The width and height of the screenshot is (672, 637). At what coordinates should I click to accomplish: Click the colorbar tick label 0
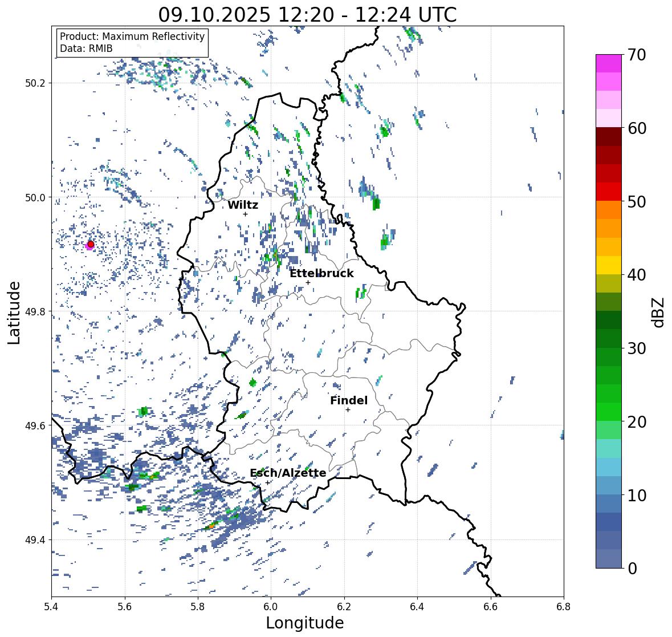point(632,569)
